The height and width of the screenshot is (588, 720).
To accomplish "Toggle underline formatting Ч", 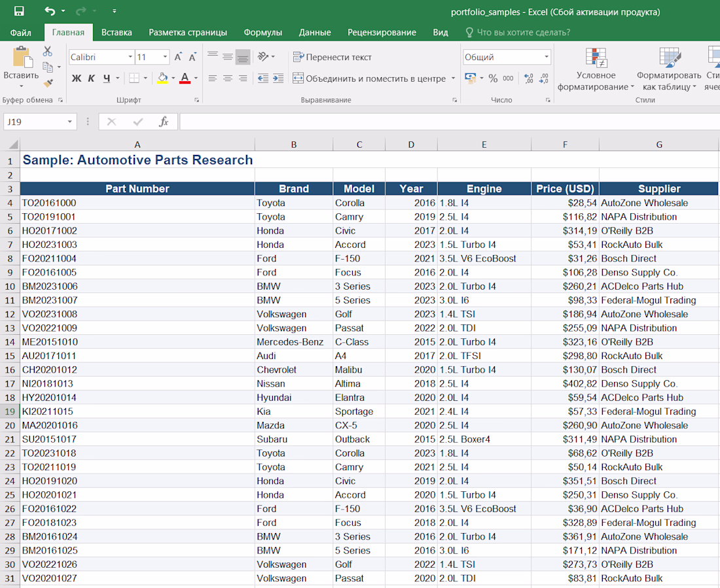I will (107, 78).
